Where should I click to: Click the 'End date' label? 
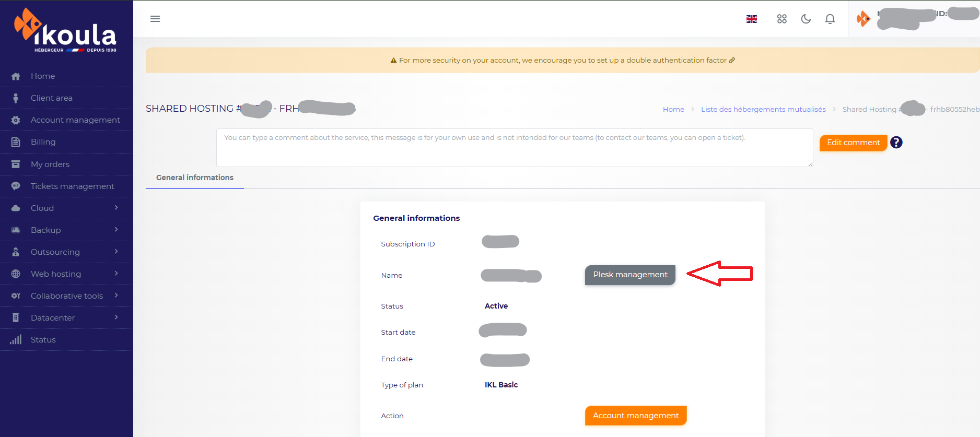pos(397,359)
